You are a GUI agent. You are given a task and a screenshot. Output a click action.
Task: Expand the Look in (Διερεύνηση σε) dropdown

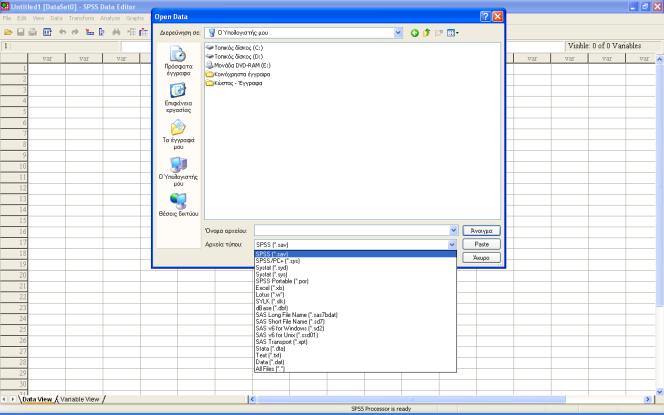tap(398, 33)
